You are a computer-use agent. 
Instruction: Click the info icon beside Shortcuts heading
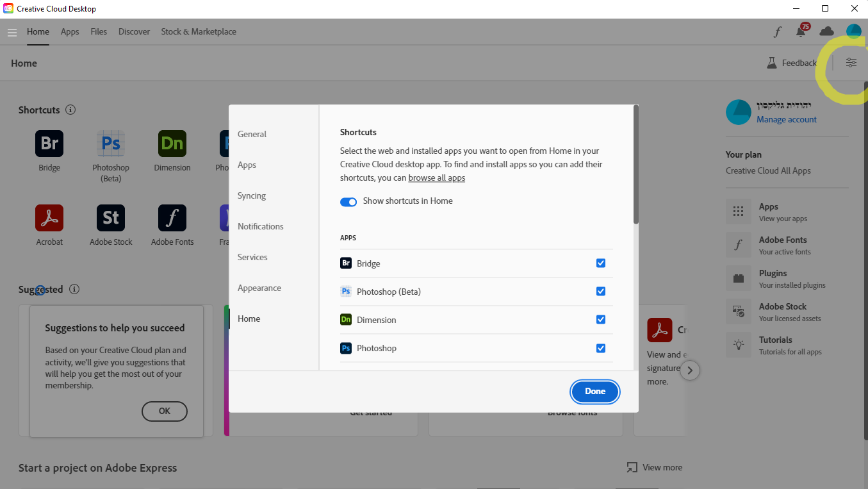70,110
